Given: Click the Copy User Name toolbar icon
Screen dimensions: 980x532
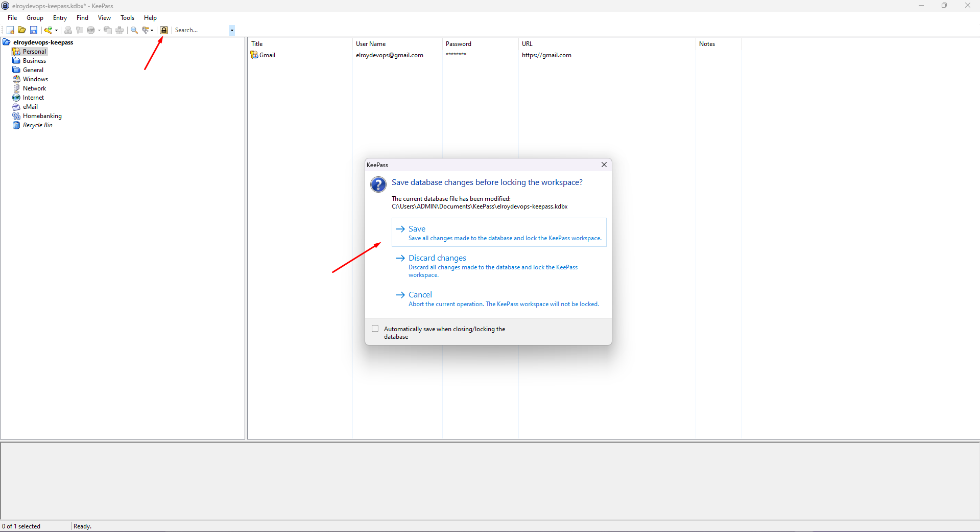Looking at the screenshot, I should (68, 30).
